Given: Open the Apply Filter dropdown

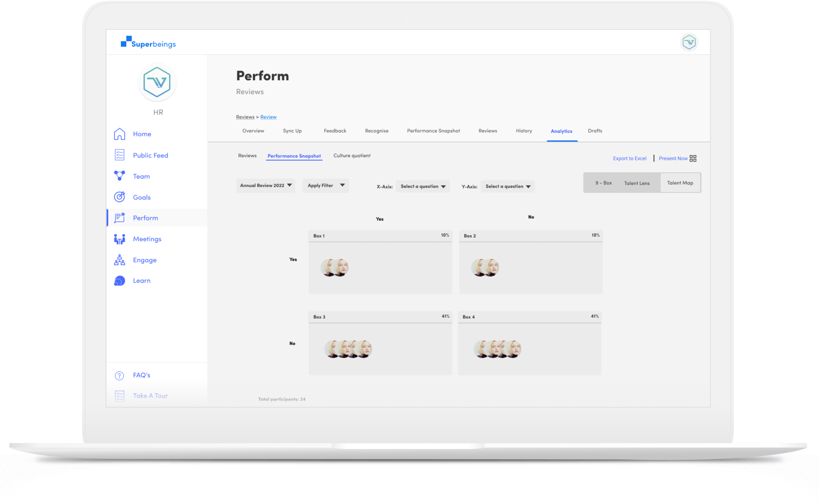Looking at the screenshot, I should [x=326, y=185].
